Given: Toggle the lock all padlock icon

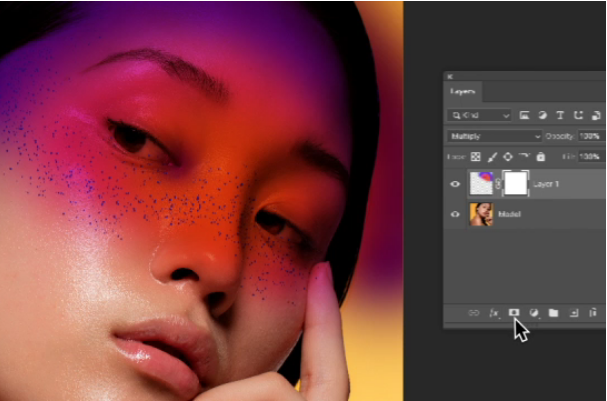Looking at the screenshot, I should [x=541, y=157].
